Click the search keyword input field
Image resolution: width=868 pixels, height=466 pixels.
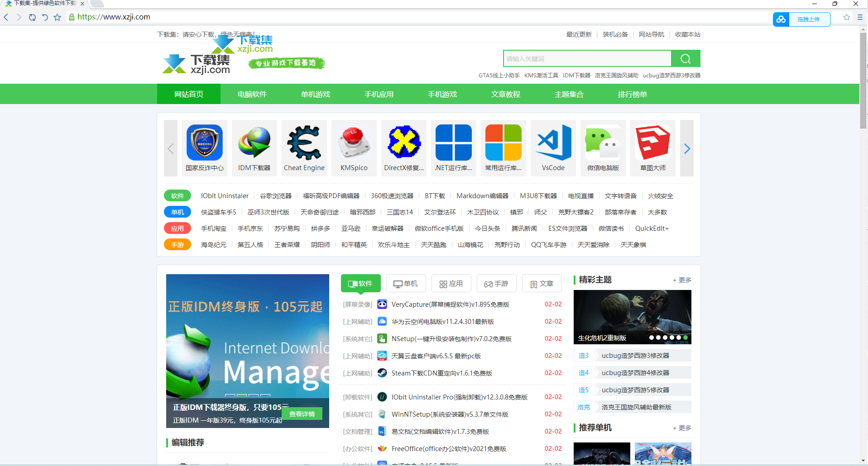587,58
